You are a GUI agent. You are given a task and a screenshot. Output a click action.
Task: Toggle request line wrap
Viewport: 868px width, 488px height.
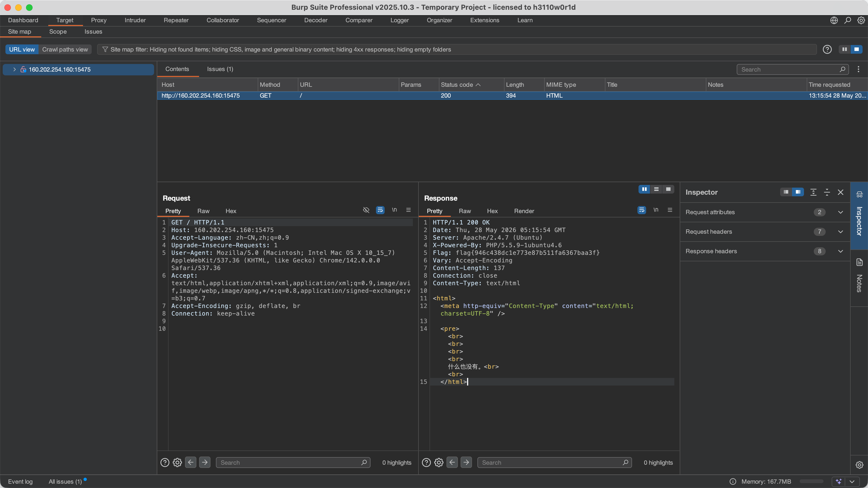pos(380,210)
